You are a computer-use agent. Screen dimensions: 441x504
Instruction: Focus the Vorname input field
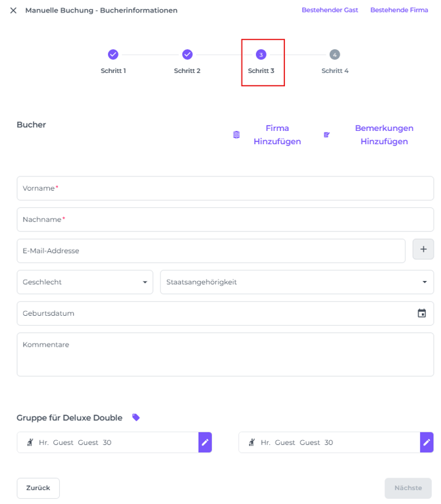point(225,188)
